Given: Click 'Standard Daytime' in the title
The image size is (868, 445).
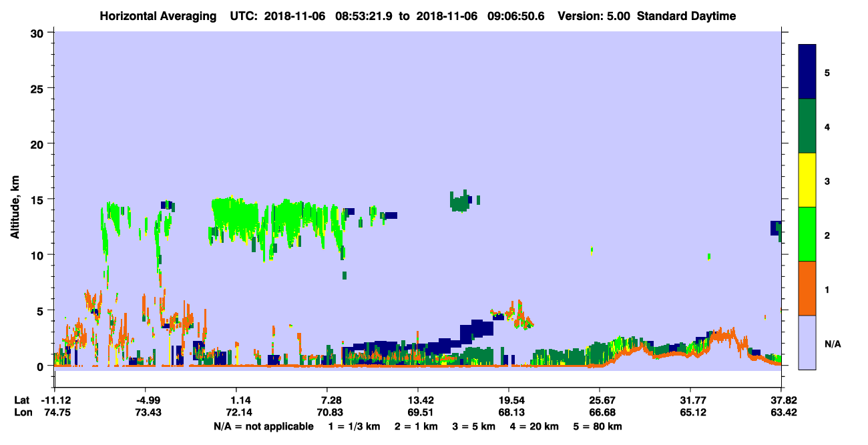Looking at the screenshot, I should (686, 16).
